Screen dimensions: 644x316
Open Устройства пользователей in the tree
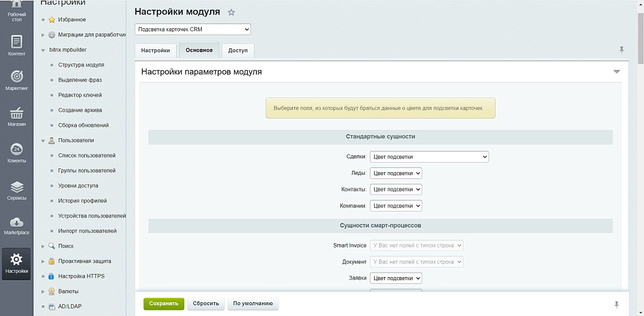(x=92, y=216)
